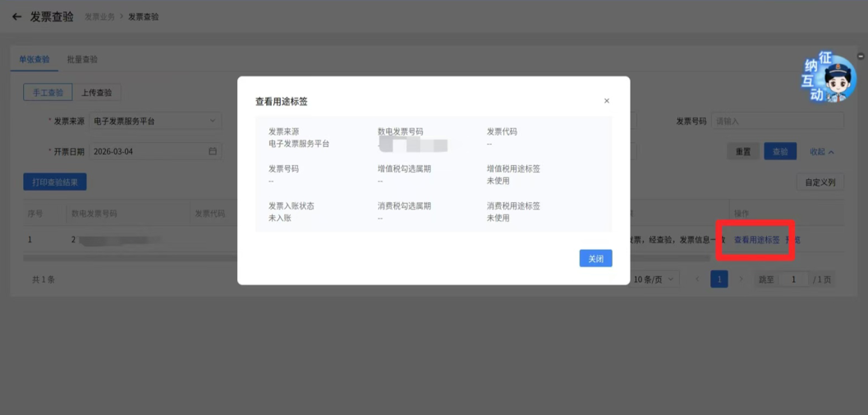Minimize the 征纳互动 floating widget
868x415 pixels.
point(861,56)
